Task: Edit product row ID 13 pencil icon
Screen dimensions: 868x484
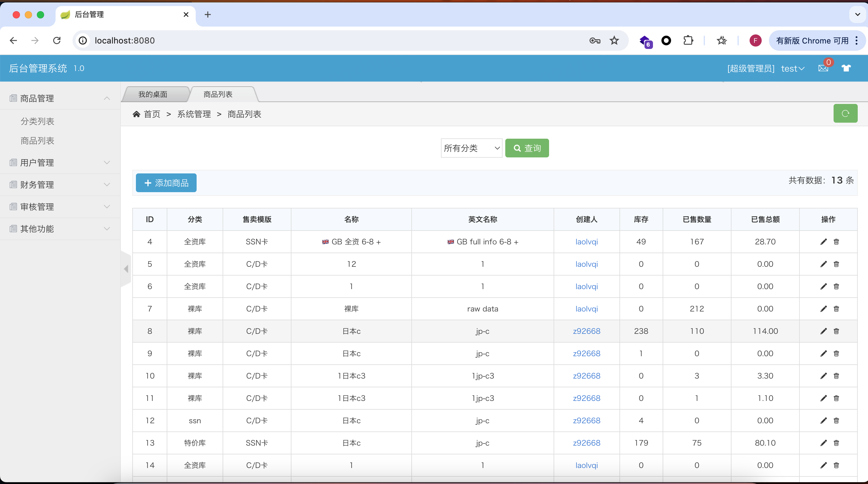Action: 823,443
